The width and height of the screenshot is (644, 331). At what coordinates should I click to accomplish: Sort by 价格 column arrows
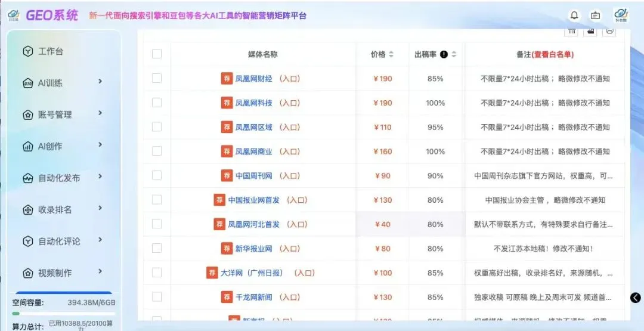coord(391,54)
